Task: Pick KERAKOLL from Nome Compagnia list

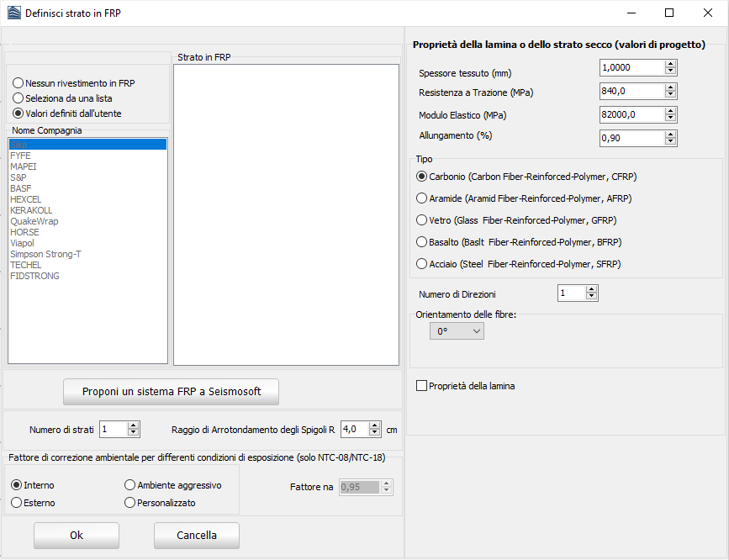Action: pos(31,210)
